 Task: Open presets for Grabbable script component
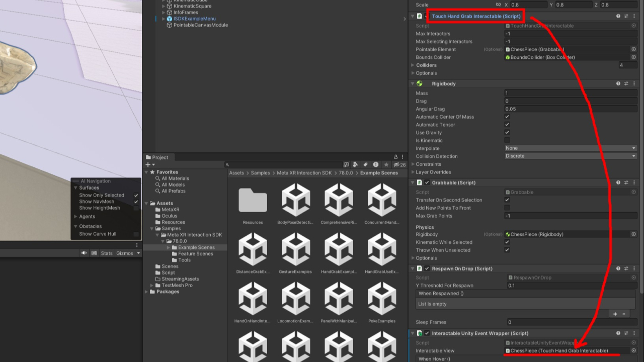click(626, 183)
